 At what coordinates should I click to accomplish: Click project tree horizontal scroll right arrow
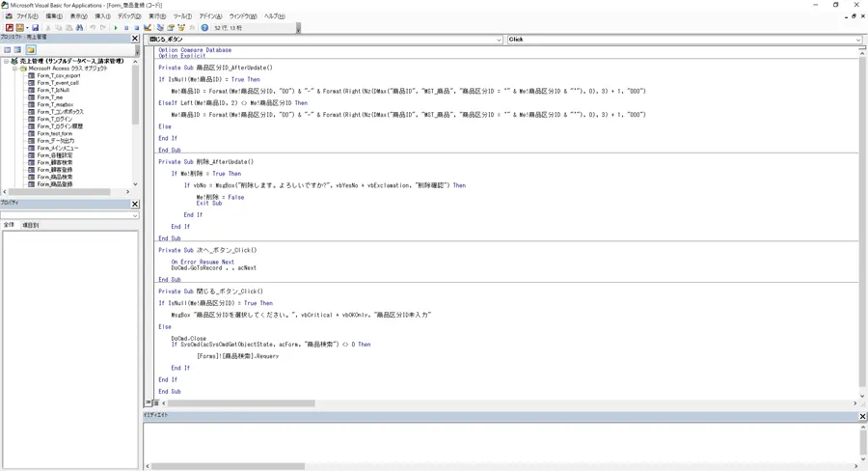coord(128,192)
